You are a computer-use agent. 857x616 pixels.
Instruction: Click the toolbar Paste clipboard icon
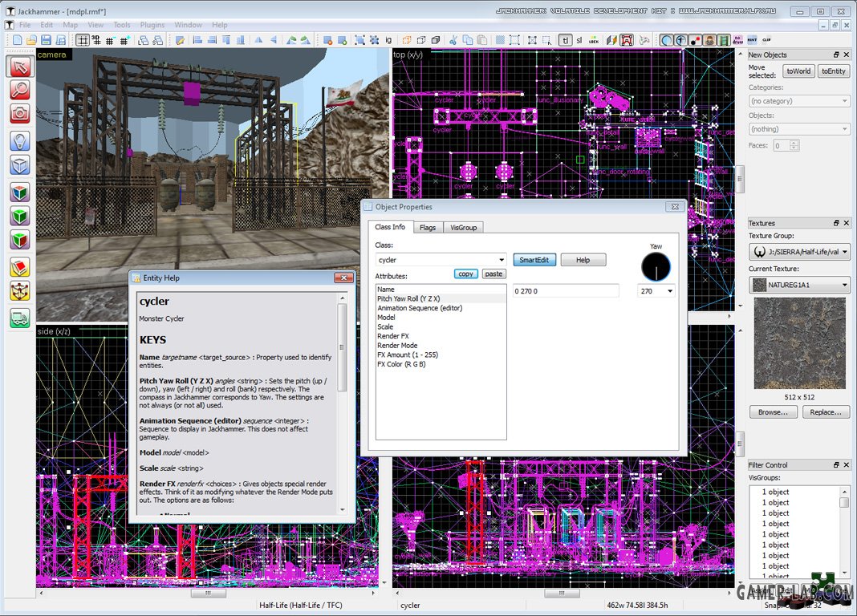tap(482, 40)
